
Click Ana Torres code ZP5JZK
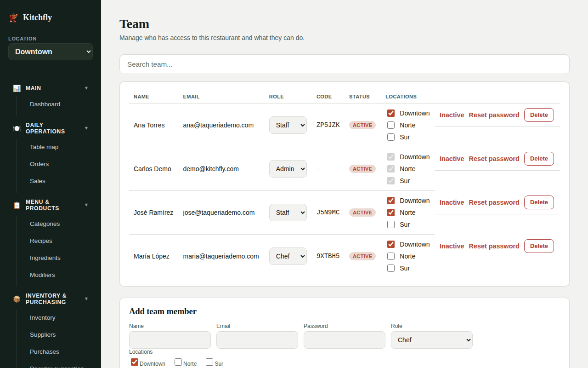click(328, 125)
